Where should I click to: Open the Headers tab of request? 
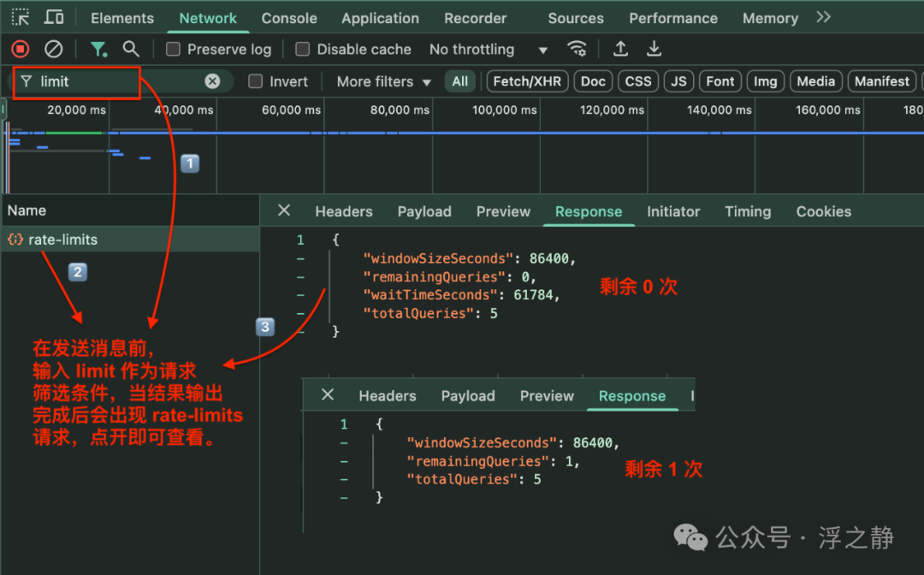[343, 211]
